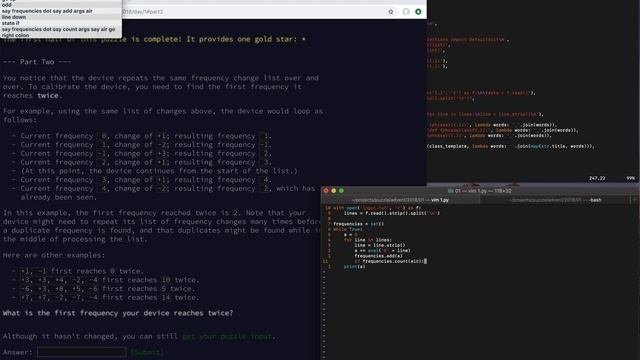Click the browser address bar URL
Image resolution: width=640 pixels, height=360 pixels.
tap(143, 12)
